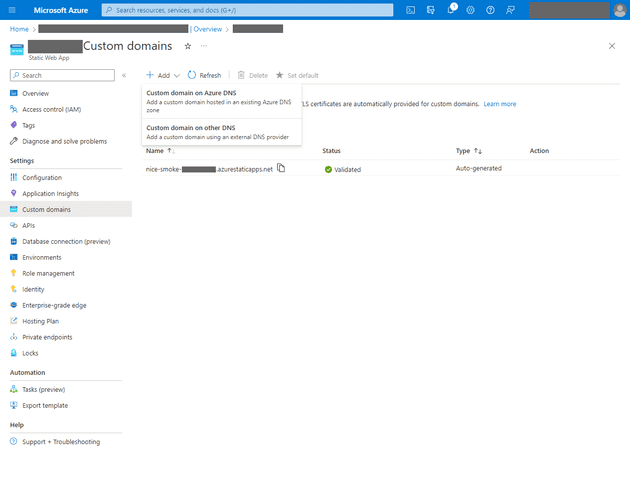Open Hosting Plan
Image resolution: width=630 pixels, height=483 pixels.
click(x=40, y=321)
